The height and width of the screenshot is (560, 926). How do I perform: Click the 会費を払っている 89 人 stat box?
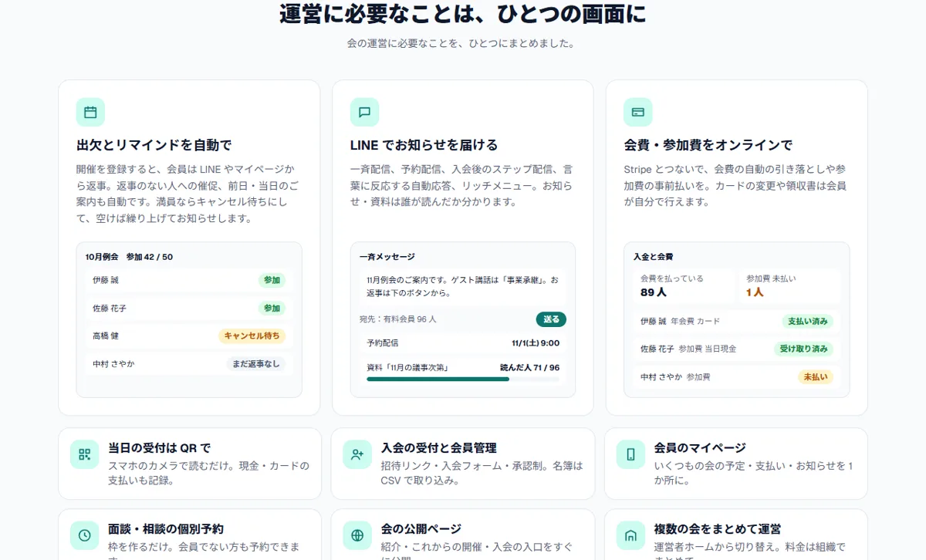pyautogui.click(x=684, y=286)
